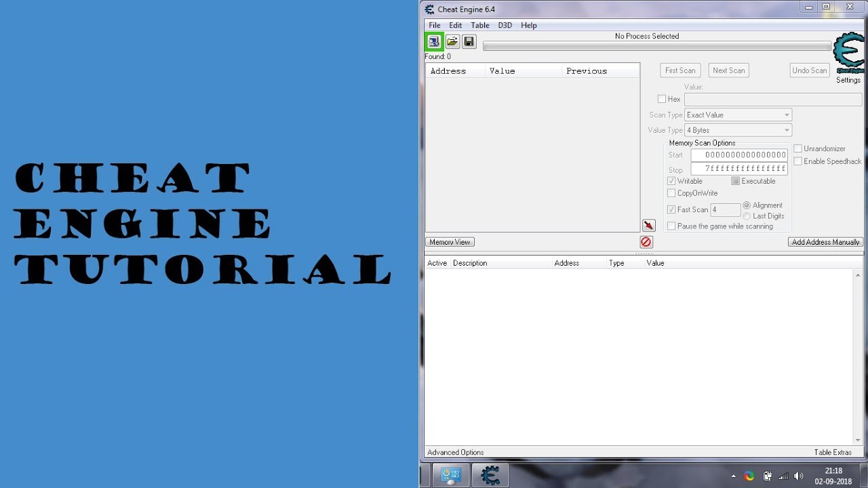868x488 pixels.
Task: Click the Address column header in results
Action: pos(455,71)
